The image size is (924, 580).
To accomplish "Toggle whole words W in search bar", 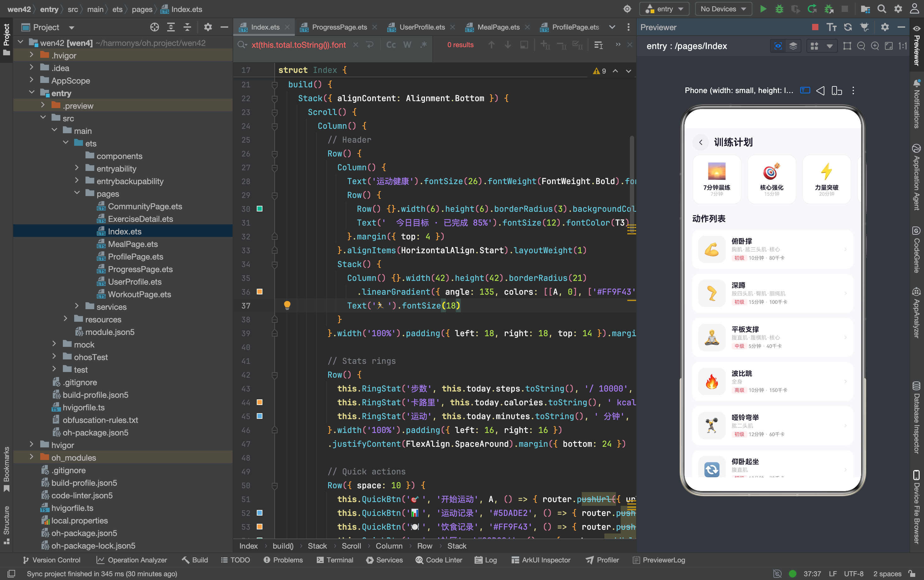I will (407, 45).
